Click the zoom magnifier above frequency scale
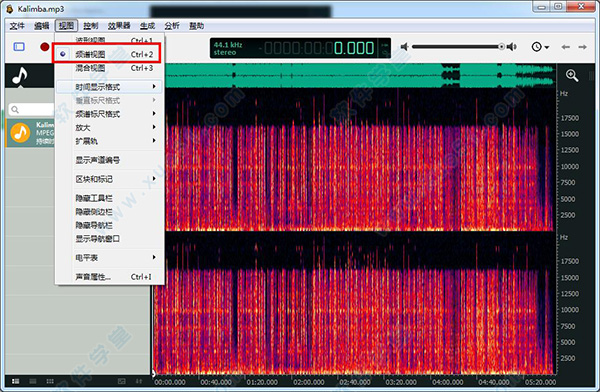600x392 pixels. pyautogui.click(x=572, y=75)
